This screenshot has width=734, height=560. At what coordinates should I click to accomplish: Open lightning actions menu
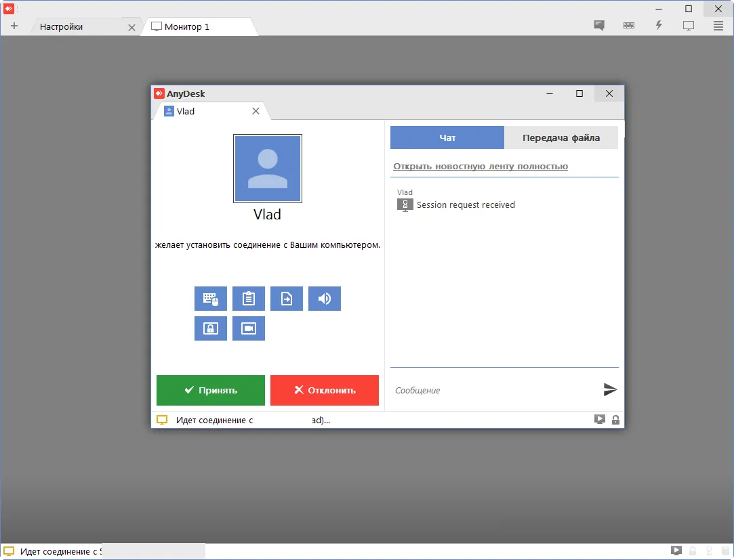pos(659,26)
